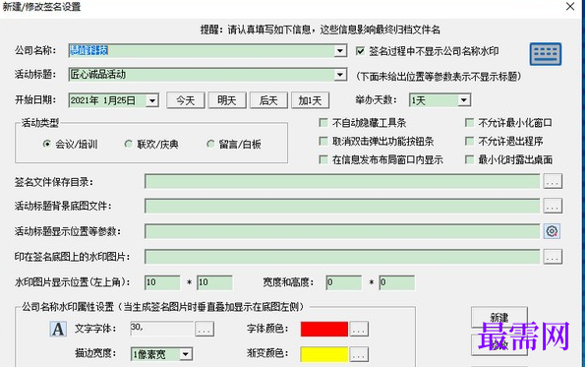Click the font 'A' icon
The height and width of the screenshot is (367, 588).
tap(58, 330)
